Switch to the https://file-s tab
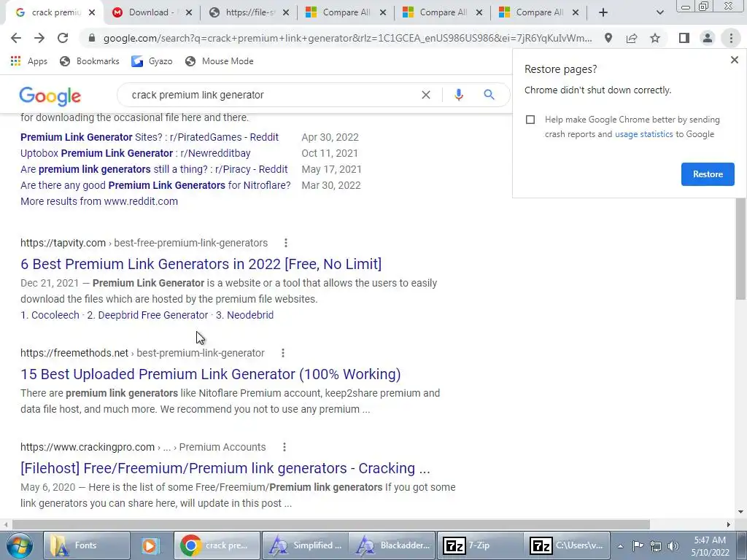 249,12
